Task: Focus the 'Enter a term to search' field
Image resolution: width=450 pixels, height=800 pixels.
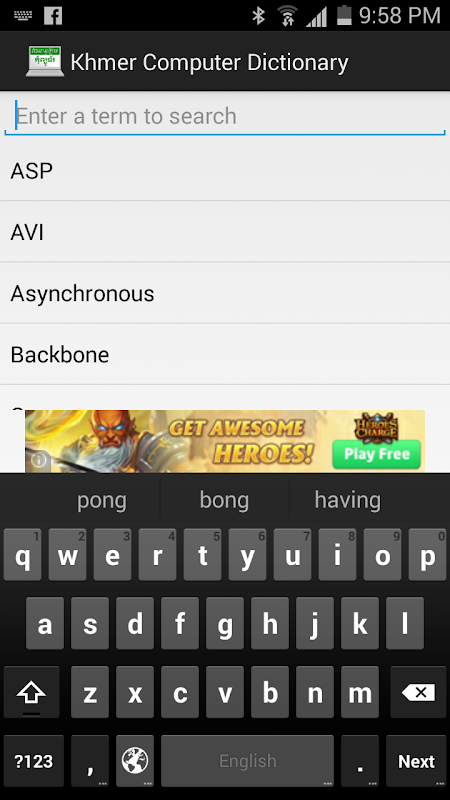Action: coord(225,116)
